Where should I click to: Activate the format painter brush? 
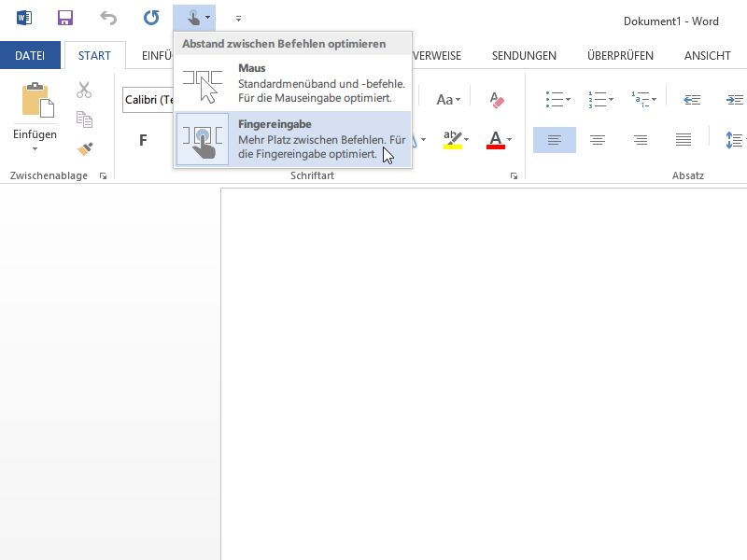84,149
